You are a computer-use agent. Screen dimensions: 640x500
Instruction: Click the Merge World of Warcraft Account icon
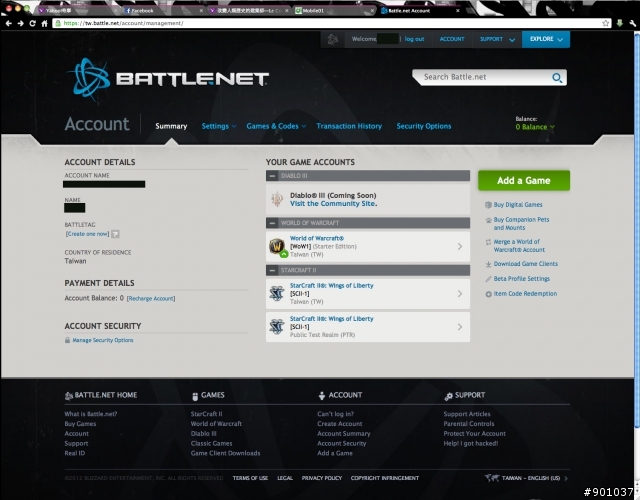(x=488, y=242)
